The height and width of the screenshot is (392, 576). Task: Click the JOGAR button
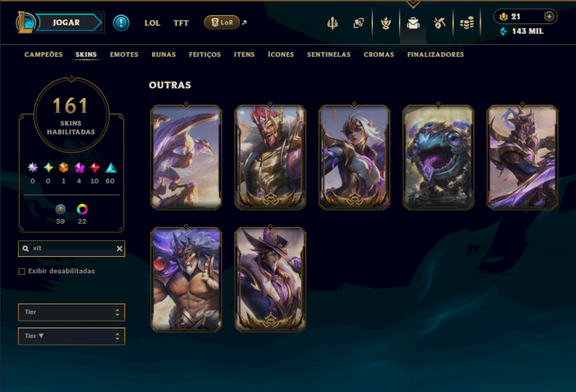pyautogui.click(x=66, y=22)
